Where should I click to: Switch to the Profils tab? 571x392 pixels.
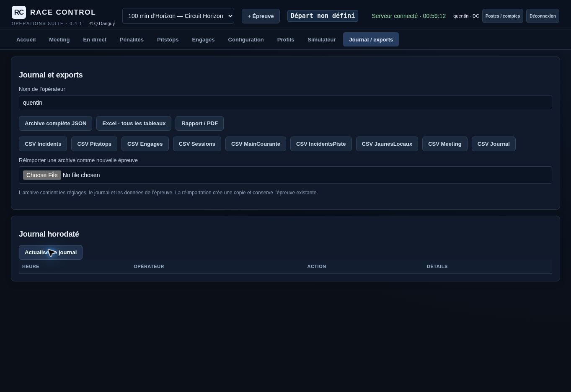point(286,39)
